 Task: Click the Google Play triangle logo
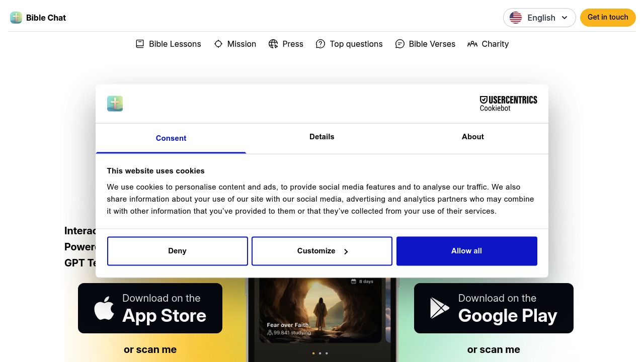[x=439, y=308]
